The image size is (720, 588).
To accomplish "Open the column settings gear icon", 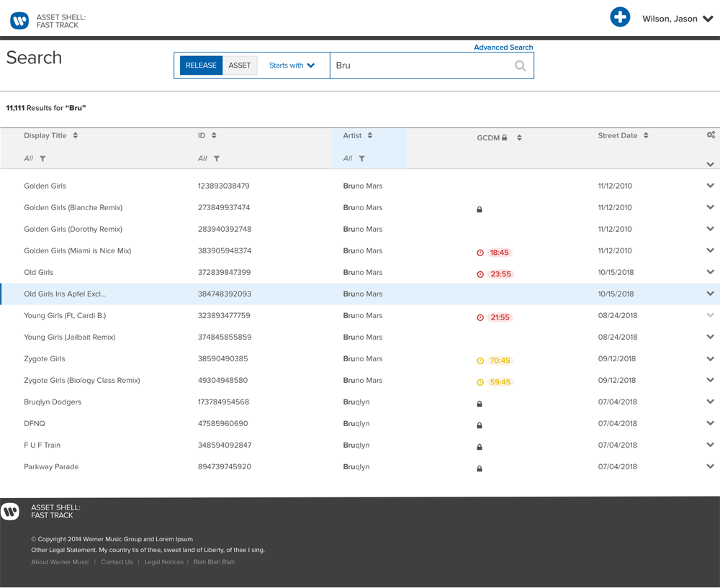I will (711, 135).
